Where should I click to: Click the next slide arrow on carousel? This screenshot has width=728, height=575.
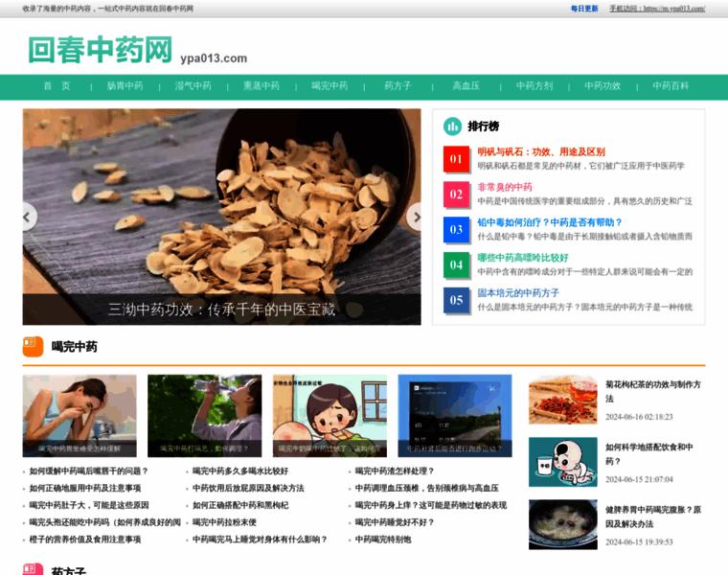point(415,217)
